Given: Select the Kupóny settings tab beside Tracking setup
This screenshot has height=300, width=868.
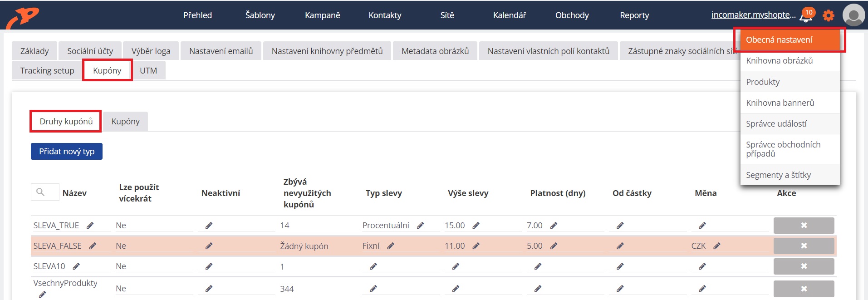Looking at the screenshot, I should (107, 70).
